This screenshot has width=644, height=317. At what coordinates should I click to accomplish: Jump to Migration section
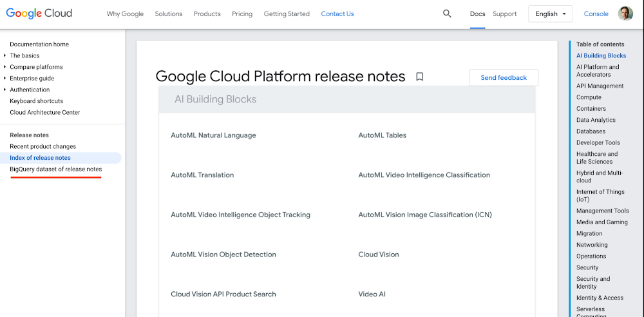point(589,233)
